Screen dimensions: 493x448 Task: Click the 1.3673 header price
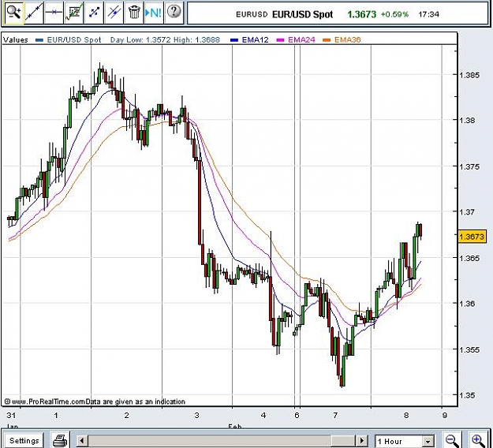[361, 14]
